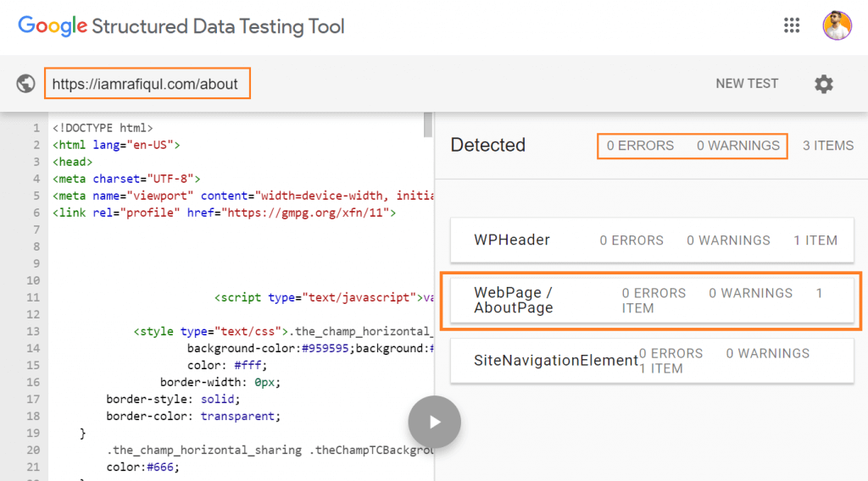Run the test with the play button
The height and width of the screenshot is (481, 868).
pyautogui.click(x=435, y=422)
